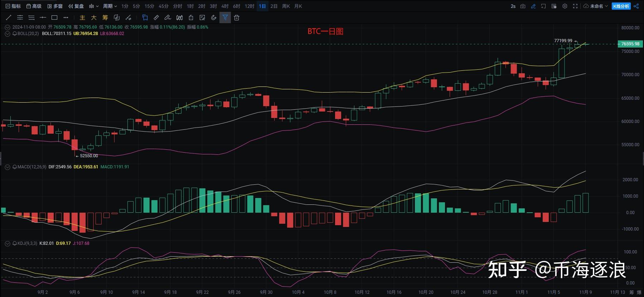Select the rectangle drawing tool
644x297 pixels.
pos(54,18)
